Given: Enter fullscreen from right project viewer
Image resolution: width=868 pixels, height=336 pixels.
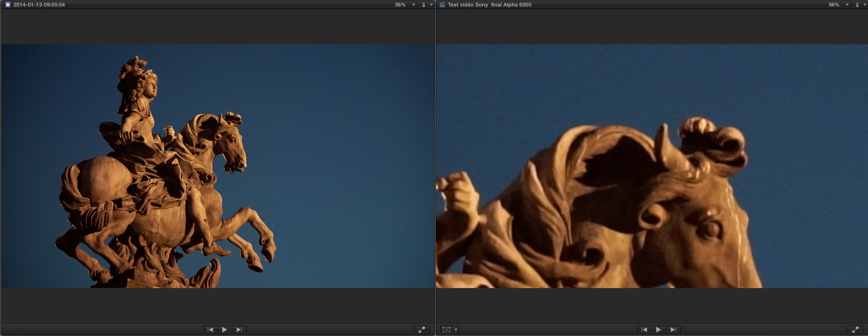Looking at the screenshot, I should tap(855, 330).
